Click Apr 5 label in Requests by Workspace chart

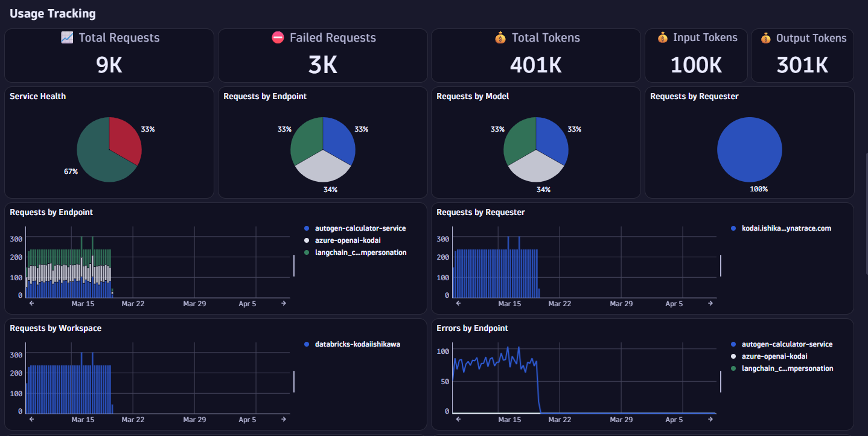[247, 420]
